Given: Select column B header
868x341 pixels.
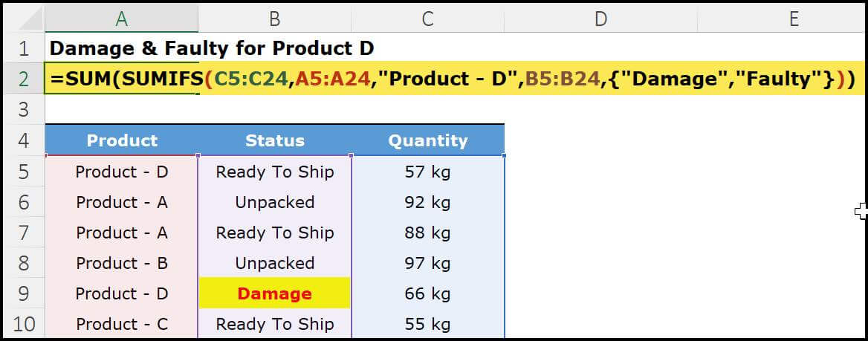Looking at the screenshot, I should tap(274, 19).
